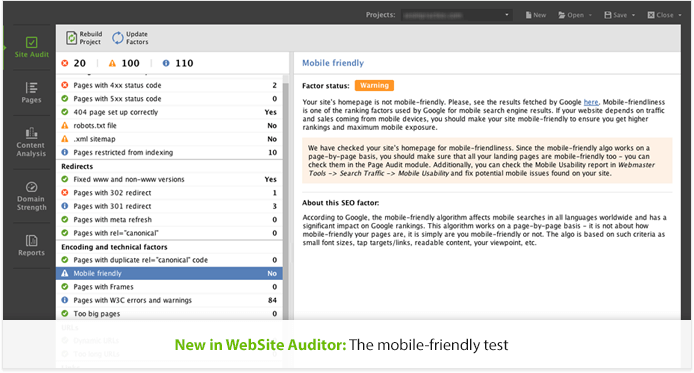Image resolution: width=694 pixels, height=373 pixels.
Task: Expand the Open menu arrow
Action: [x=590, y=15]
